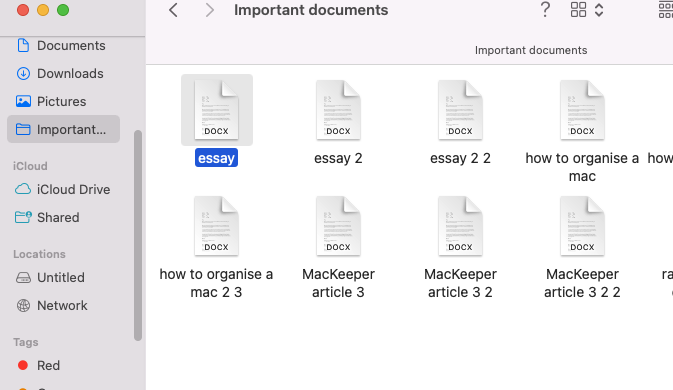The width and height of the screenshot is (673, 390).
Task: Open the view options up-down chevron
Action: click(599, 10)
